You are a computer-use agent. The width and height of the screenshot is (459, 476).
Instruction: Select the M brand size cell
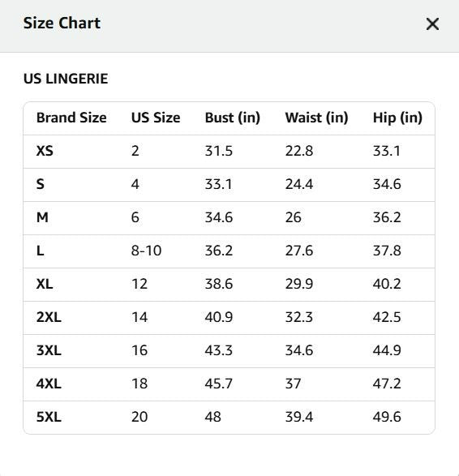42,217
